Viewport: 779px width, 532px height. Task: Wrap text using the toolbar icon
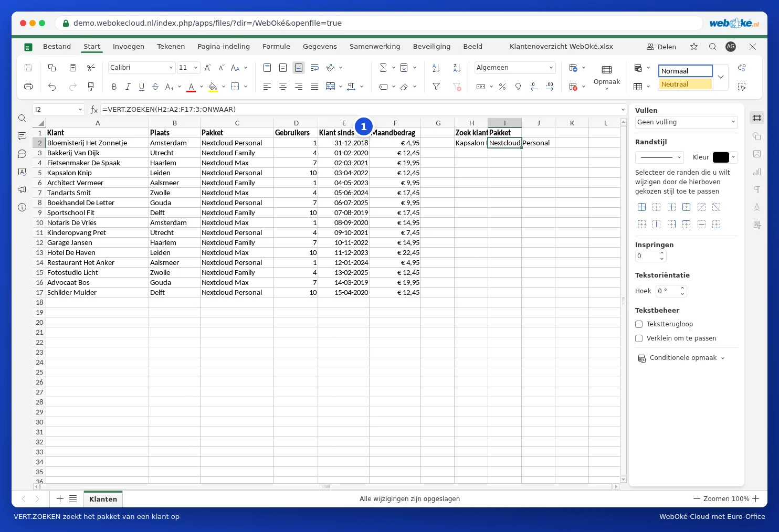(314, 68)
